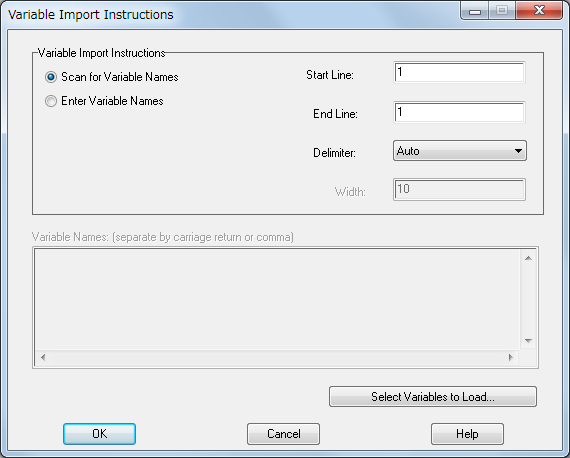This screenshot has width=570, height=458.
Task: Click the scroll up arrow in Variable Names box
Action: [x=529, y=258]
